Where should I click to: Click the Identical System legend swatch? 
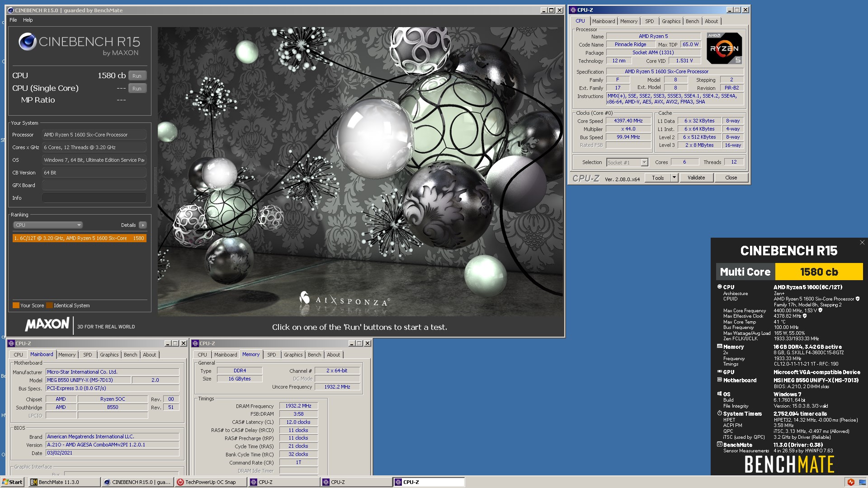click(49, 305)
